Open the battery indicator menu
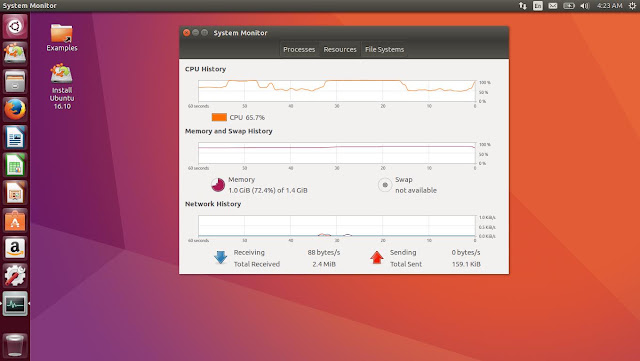Screen dimensions: 640x361 [x=569, y=6]
